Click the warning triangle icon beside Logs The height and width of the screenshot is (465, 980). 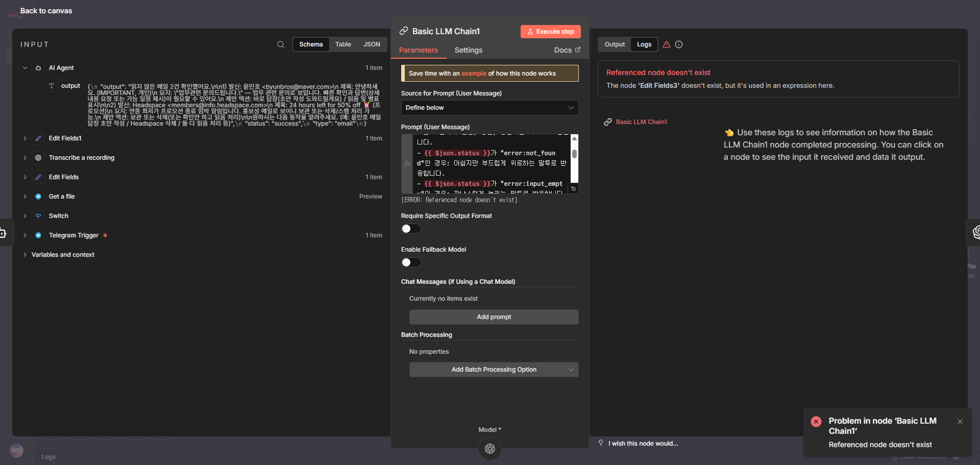pyautogui.click(x=667, y=44)
